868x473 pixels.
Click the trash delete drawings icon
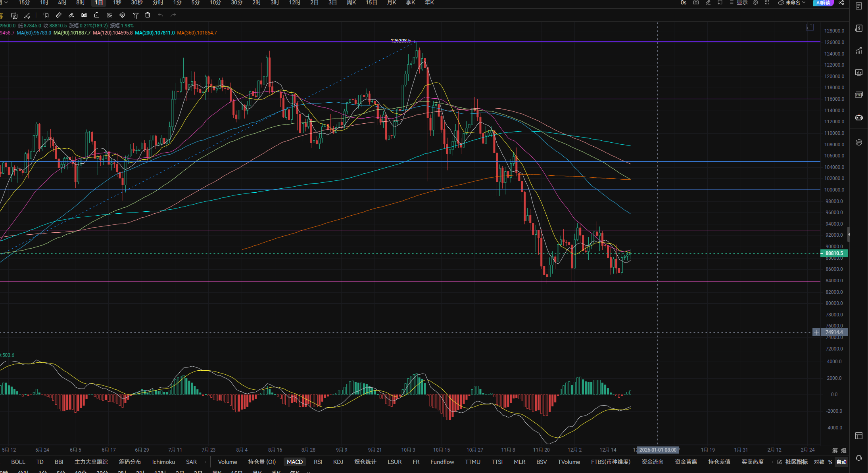coord(148,15)
